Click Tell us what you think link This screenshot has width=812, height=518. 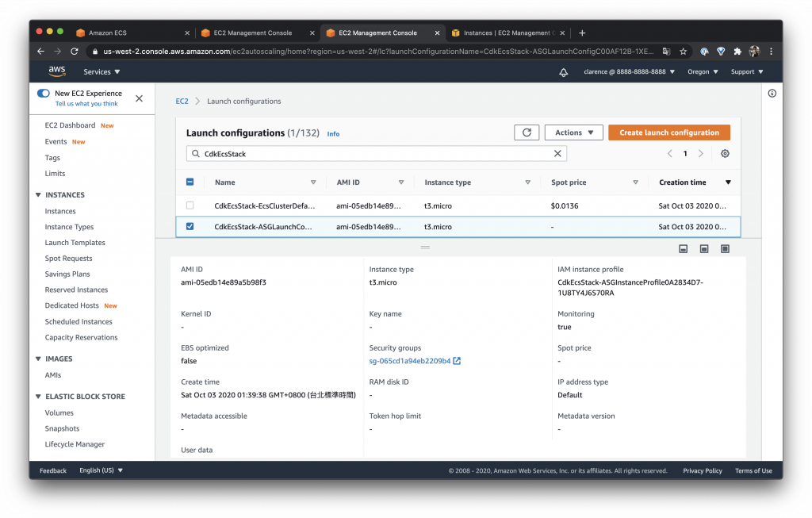point(86,104)
